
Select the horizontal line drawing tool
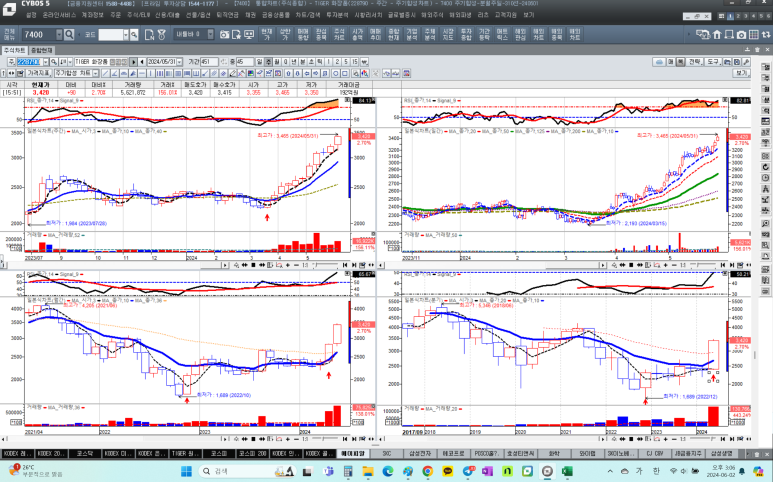pos(141,73)
